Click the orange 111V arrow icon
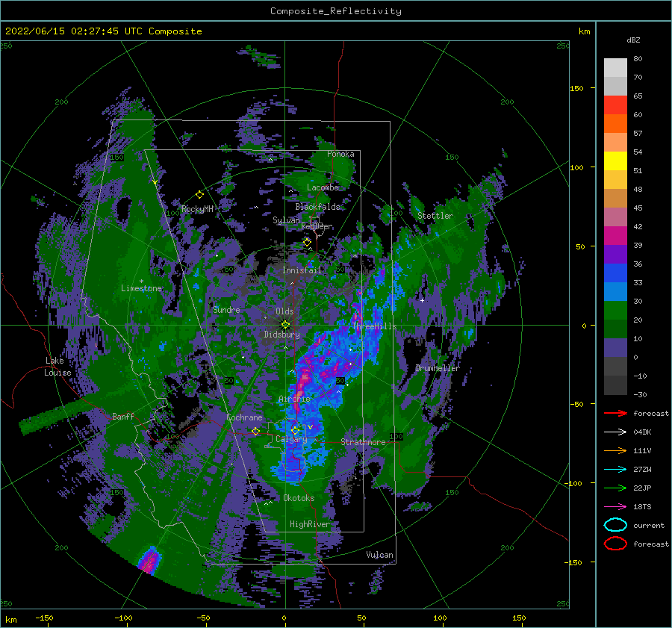 coord(615,450)
